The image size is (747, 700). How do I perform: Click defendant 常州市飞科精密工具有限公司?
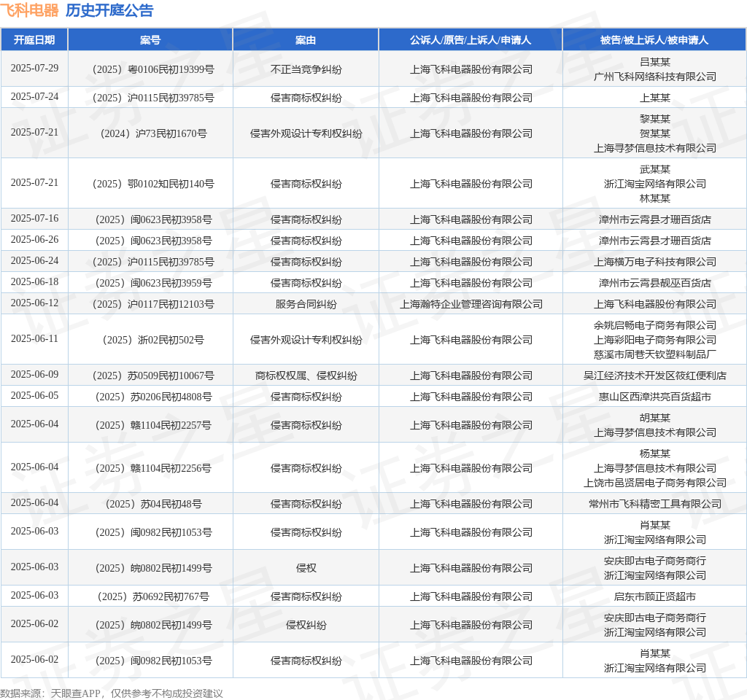tap(654, 504)
